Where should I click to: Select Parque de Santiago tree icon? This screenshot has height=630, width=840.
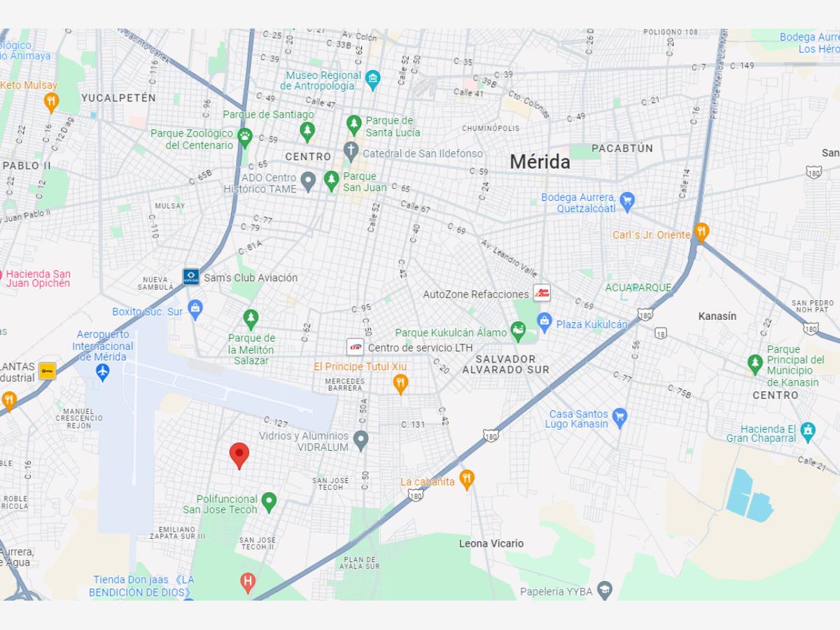(307, 129)
